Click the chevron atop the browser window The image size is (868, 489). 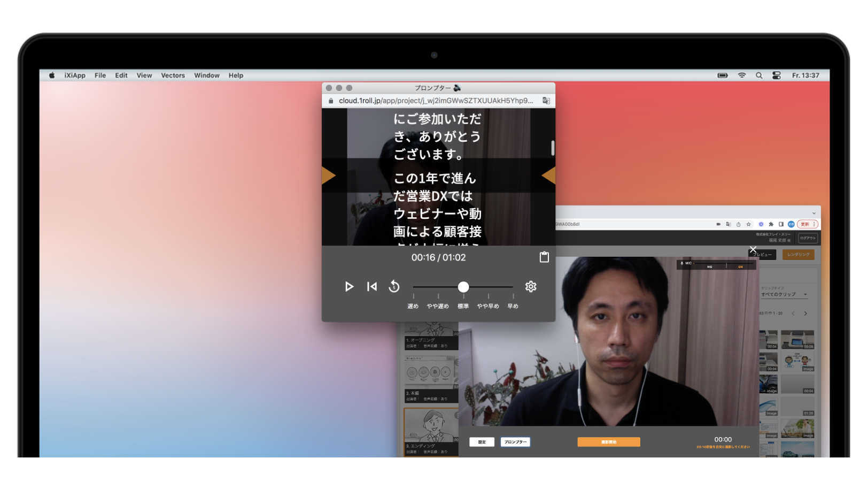click(814, 213)
